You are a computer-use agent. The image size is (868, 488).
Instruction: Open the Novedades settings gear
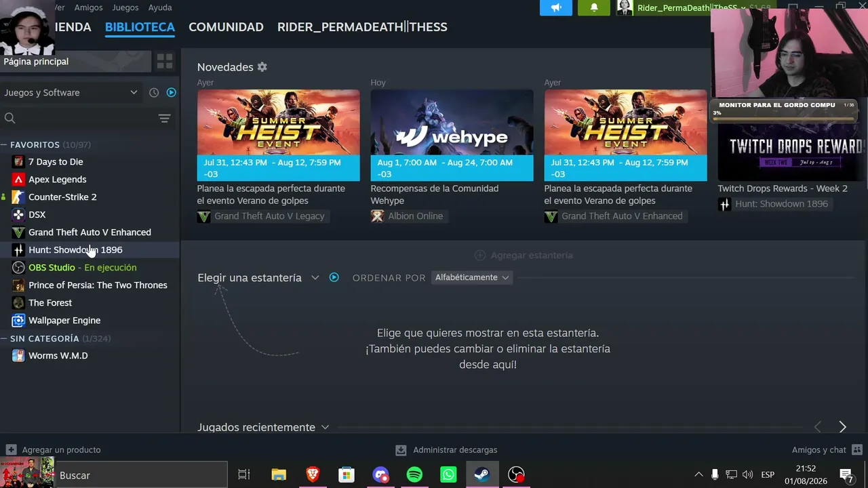tap(262, 67)
